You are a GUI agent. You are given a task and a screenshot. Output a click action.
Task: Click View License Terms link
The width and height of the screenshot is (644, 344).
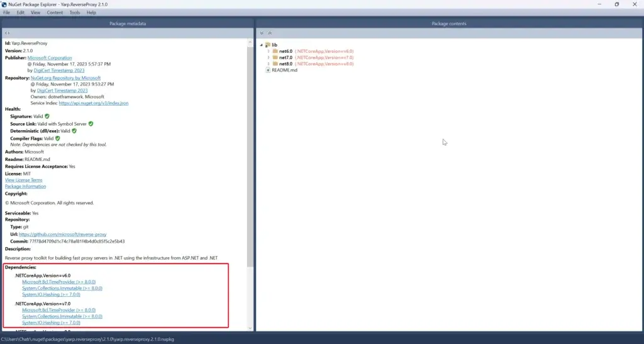pyautogui.click(x=23, y=180)
